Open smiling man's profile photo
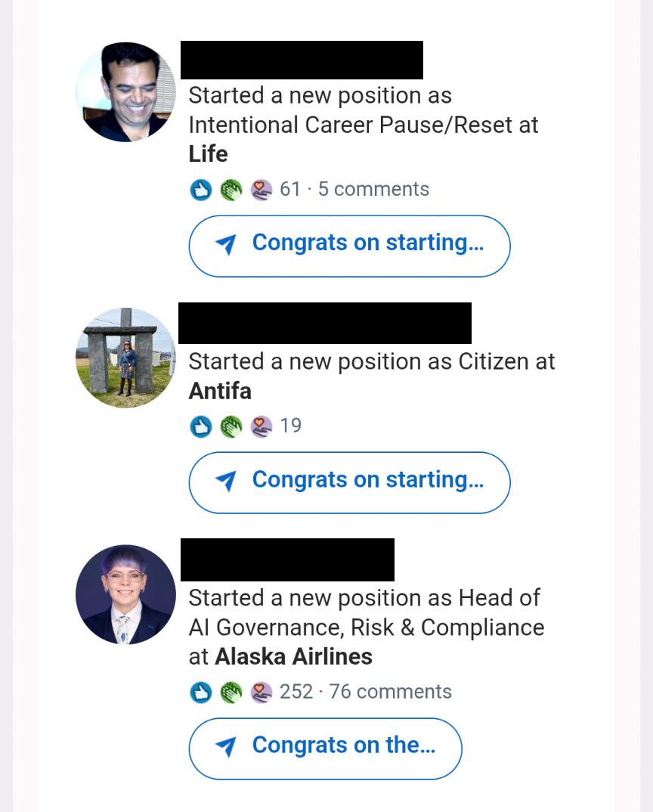This screenshot has width=653, height=812. [125, 92]
